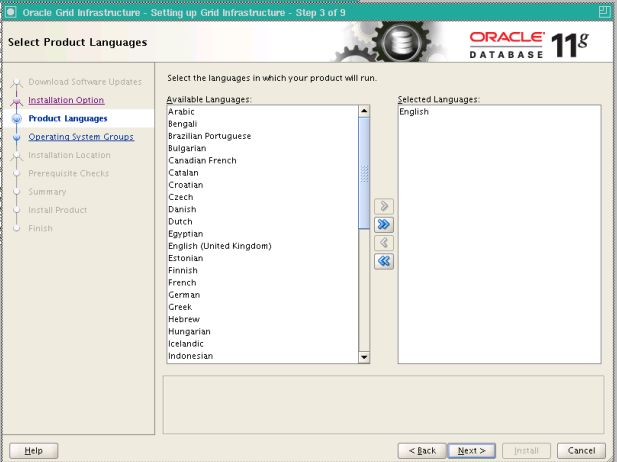617x462 pixels.
Task: Click the scroll up arrow of Available Languages
Action: [x=364, y=111]
